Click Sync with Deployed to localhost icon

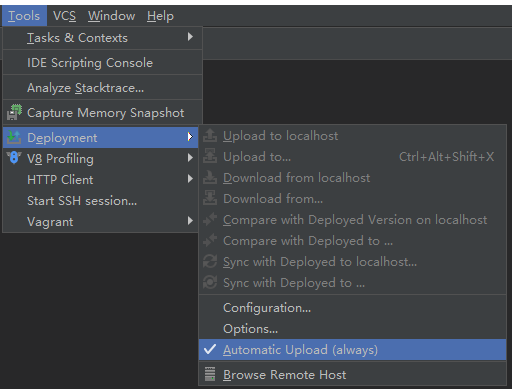pyautogui.click(x=210, y=261)
